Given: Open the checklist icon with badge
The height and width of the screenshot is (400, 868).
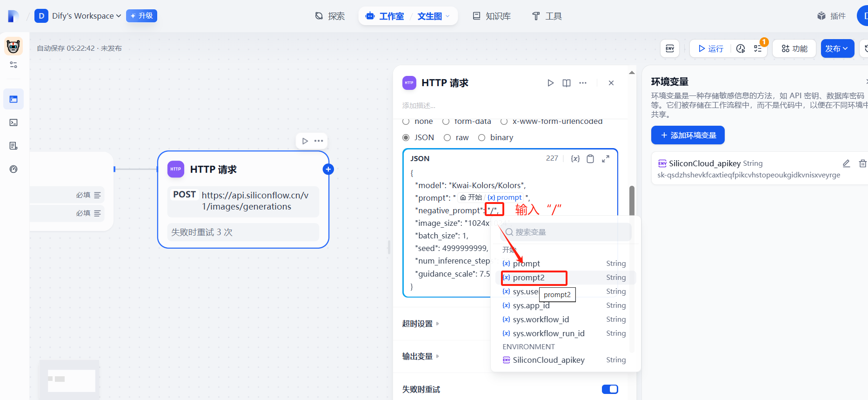Looking at the screenshot, I should [758, 48].
